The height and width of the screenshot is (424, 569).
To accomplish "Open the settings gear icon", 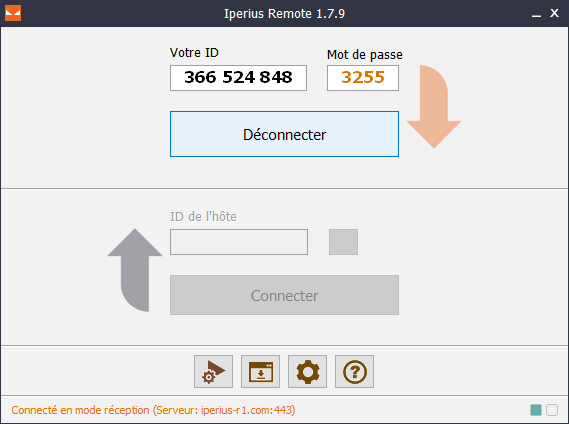I will [x=307, y=371].
